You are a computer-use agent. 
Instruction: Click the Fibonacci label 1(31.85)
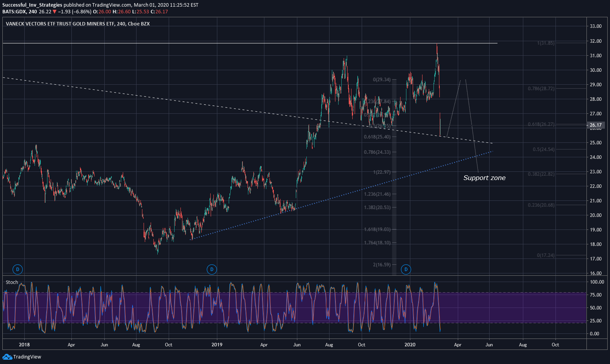(x=546, y=43)
